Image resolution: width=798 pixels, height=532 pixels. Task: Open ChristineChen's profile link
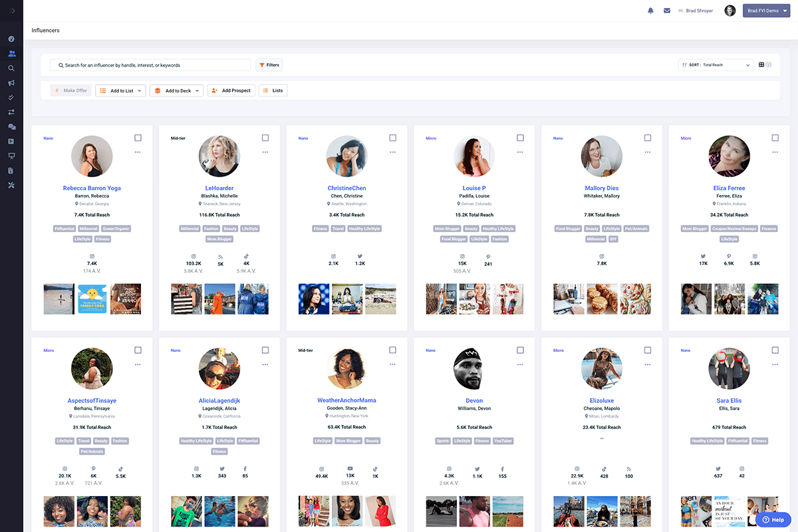[346, 188]
